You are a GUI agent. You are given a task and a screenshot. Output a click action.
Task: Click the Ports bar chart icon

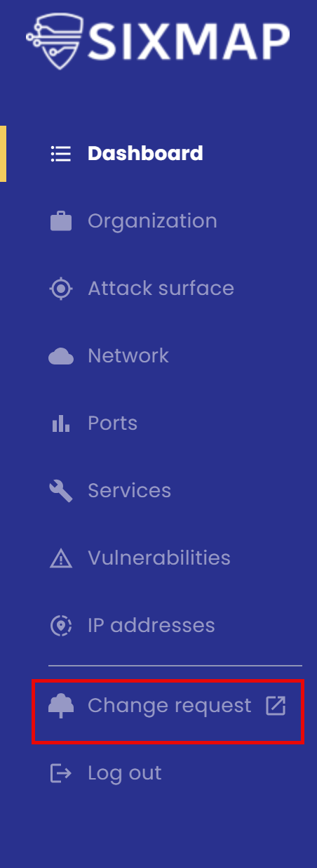pyautogui.click(x=61, y=423)
